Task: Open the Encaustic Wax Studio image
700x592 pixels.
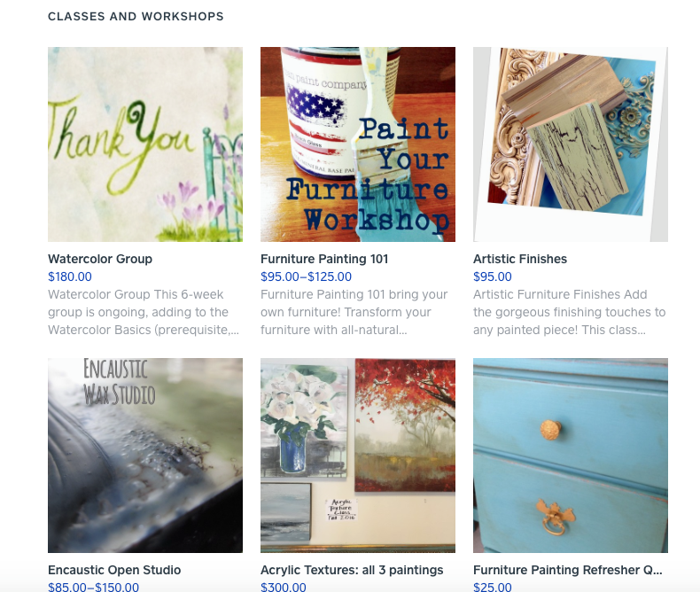Action: (145, 456)
